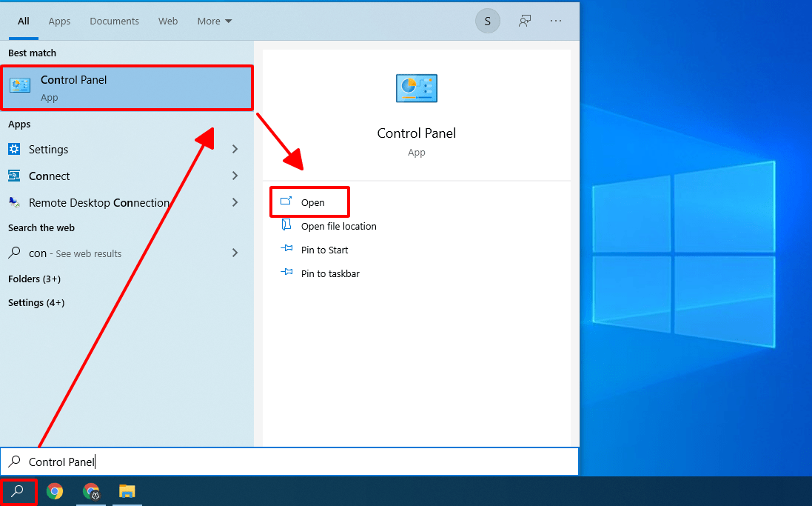Choose Open file location
Image resolution: width=812 pixels, height=506 pixels.
338,226
